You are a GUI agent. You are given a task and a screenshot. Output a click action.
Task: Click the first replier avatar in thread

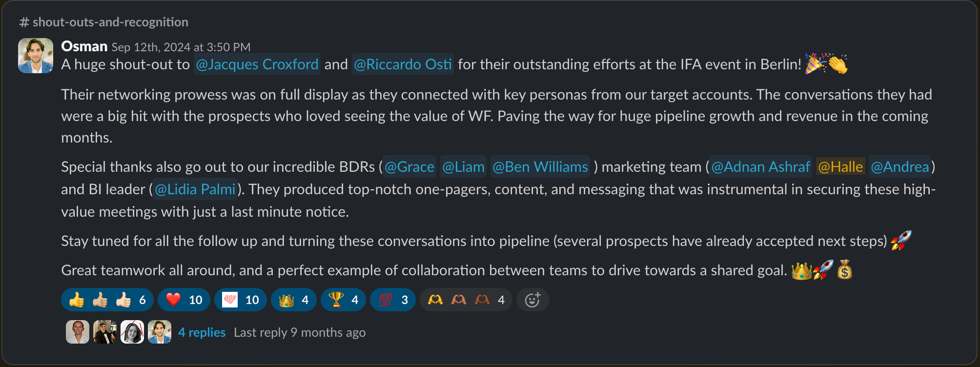78,332
